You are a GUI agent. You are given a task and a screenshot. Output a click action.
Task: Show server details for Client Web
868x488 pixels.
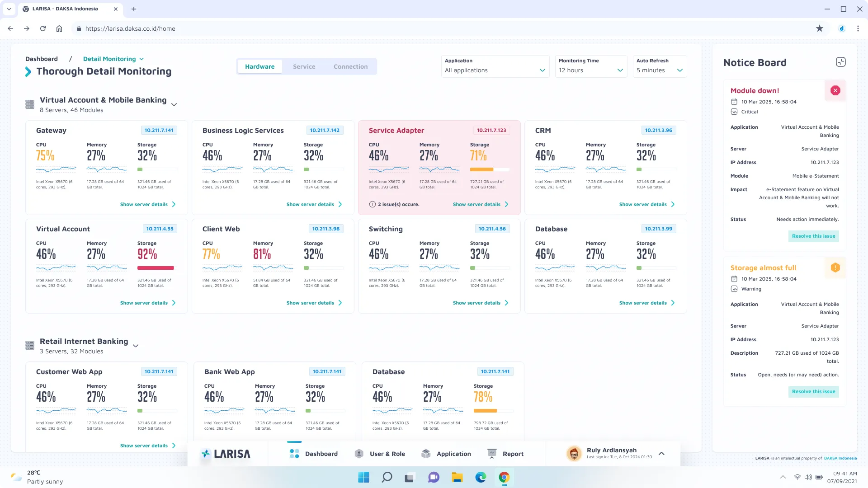click(x=314, y=303)
